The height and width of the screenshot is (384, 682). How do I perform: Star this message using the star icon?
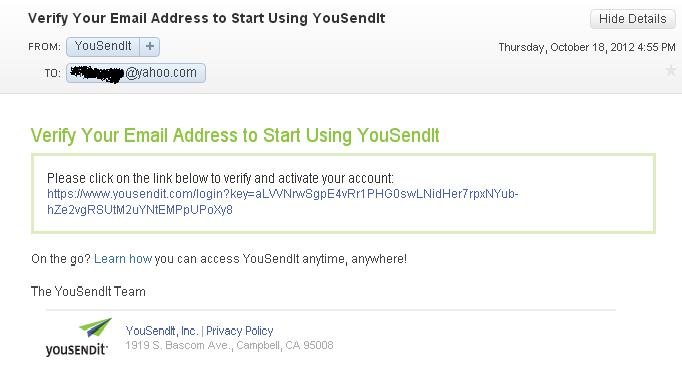coord(671,70)
